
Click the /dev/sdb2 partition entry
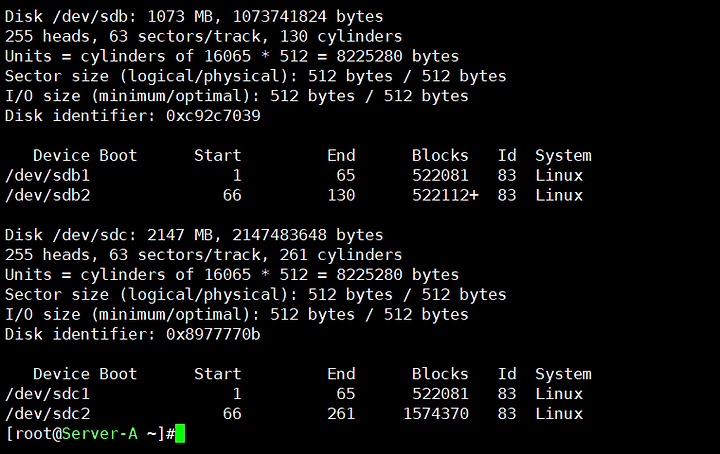coord(294,196)
